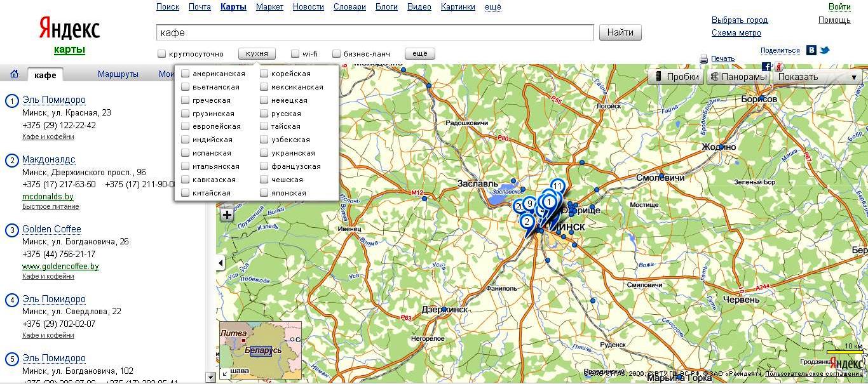Click the map marker numbered 9
The image size is (868, 384).
[x=529, y=204]
